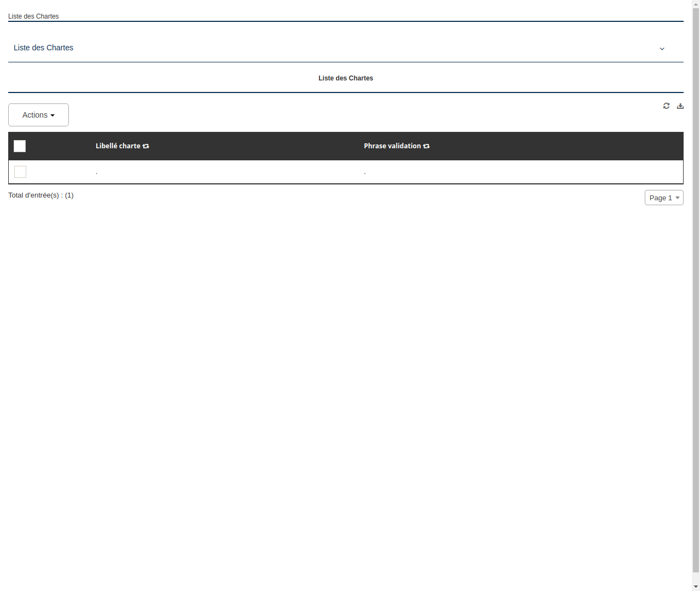The height and width of the screenshot is (591, 700).
Task: Click the Page 1 dropdown arrow icon
Action: 678,198
